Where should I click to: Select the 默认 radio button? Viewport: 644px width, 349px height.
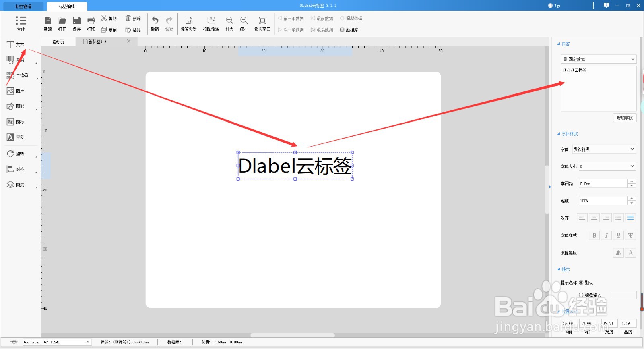pos(581,283)
